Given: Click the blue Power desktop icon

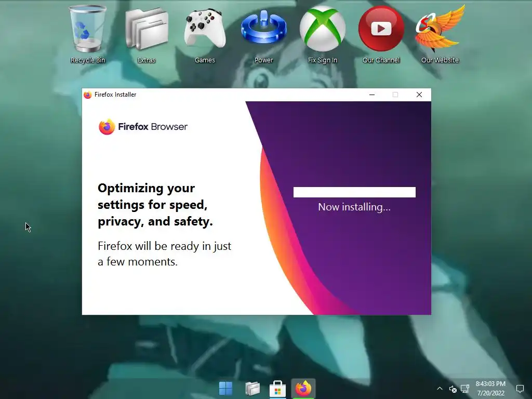Looking at the screenshot, I should tap(263, 34).
